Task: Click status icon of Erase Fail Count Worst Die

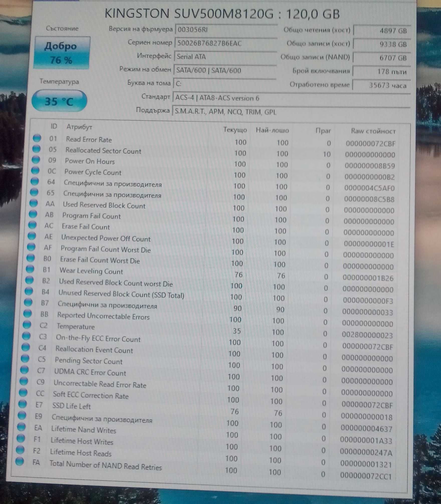Action: point(31,258)
